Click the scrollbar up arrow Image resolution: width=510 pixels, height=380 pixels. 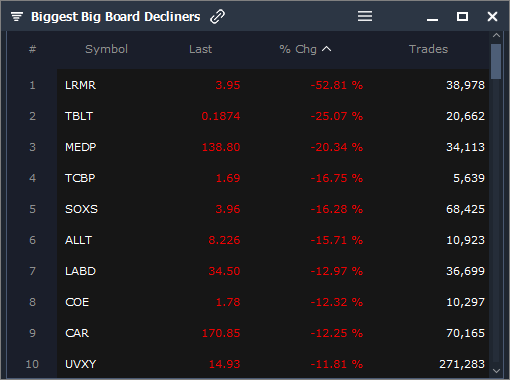pos(496,35)
